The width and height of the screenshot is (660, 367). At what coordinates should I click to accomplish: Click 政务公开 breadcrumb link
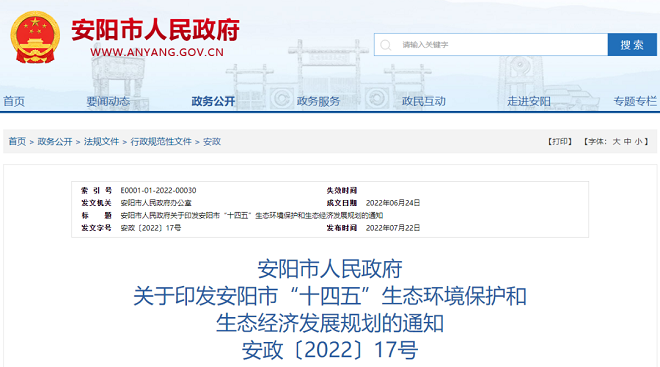coord(55,141)
